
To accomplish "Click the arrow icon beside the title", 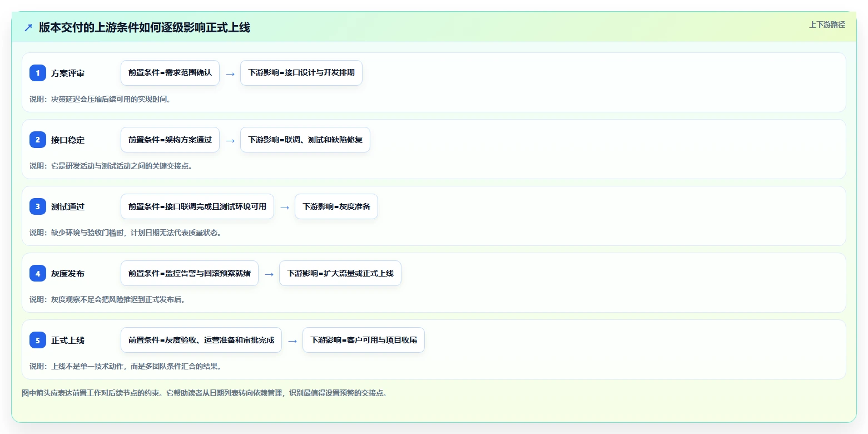I will coord(28,28).
